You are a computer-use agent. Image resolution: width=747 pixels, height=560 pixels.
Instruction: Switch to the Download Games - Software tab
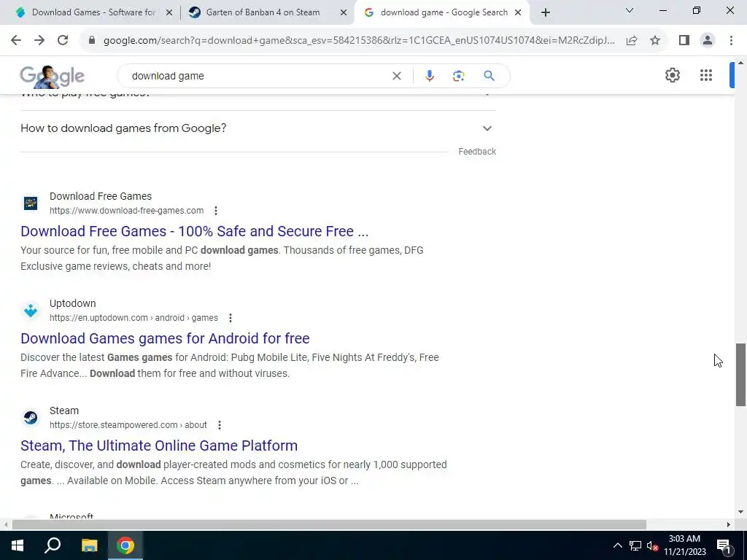click(x=93, y=12)
